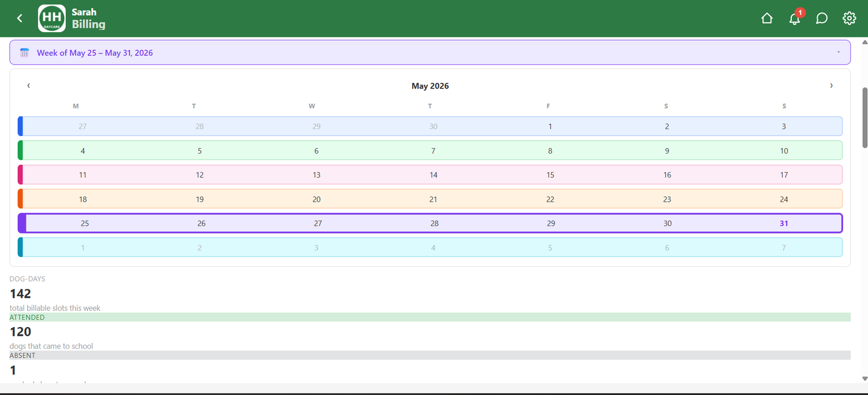Click the W weekday column header
The width and height of the screenshot is (868, 395).
coord(312,106)
